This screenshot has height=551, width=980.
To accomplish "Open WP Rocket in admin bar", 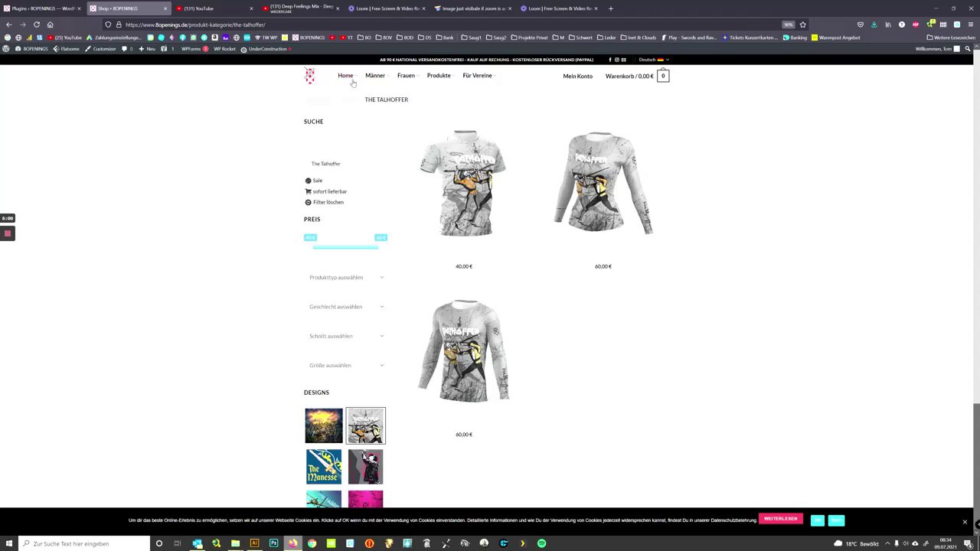I will coord(224,49).
